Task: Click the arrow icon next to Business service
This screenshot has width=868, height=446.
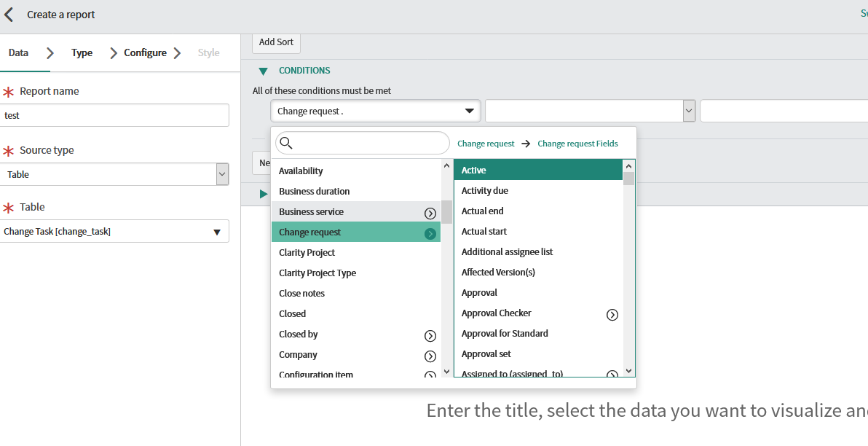Action: tap(430, 213)
